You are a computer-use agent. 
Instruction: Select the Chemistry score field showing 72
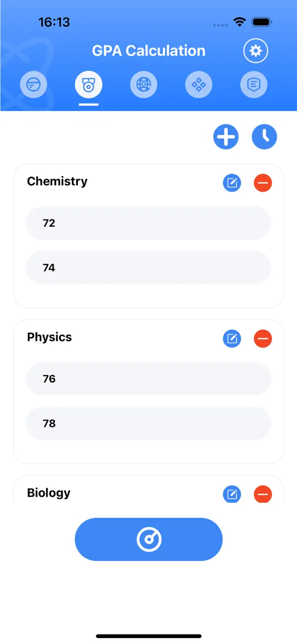[x=148, y=223]
